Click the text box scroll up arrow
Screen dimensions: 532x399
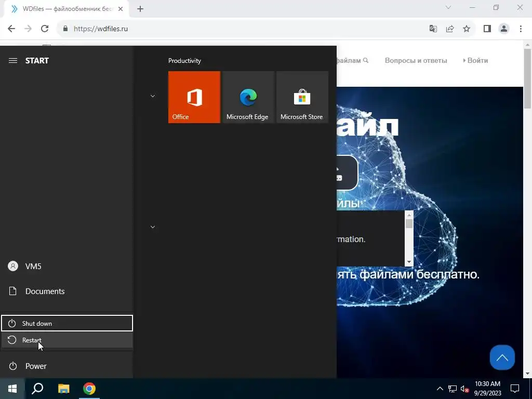point(409,215)
